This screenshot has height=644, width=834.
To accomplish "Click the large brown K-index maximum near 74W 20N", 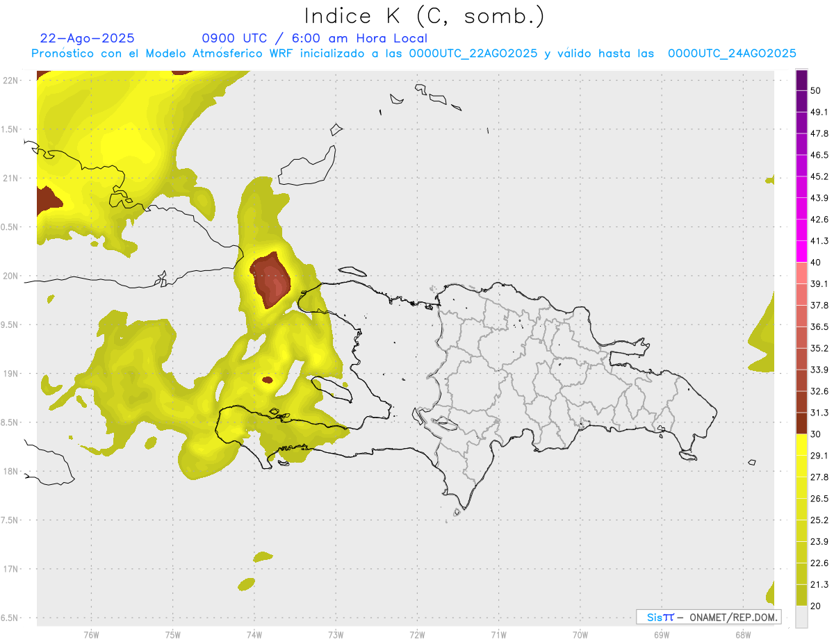I will click(271, 280).
